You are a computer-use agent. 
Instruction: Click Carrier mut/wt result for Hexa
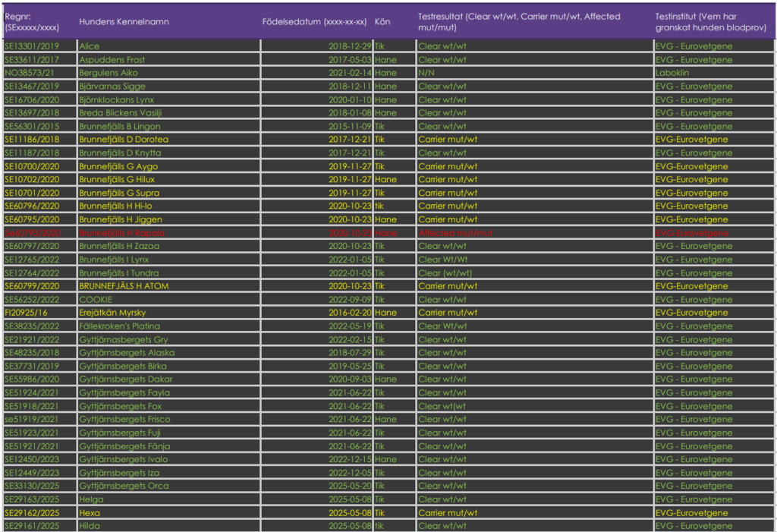pyautogui.click(x=535, y=512)
